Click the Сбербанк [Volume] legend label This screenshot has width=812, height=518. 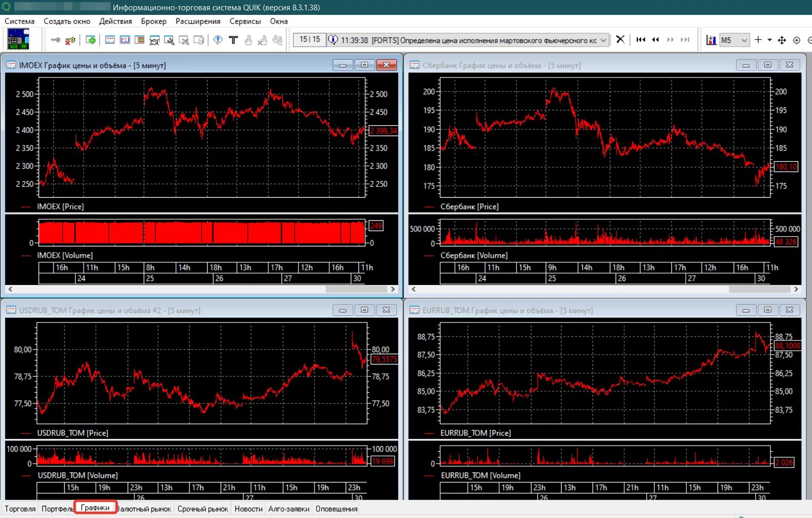click(x=474, y=255)
